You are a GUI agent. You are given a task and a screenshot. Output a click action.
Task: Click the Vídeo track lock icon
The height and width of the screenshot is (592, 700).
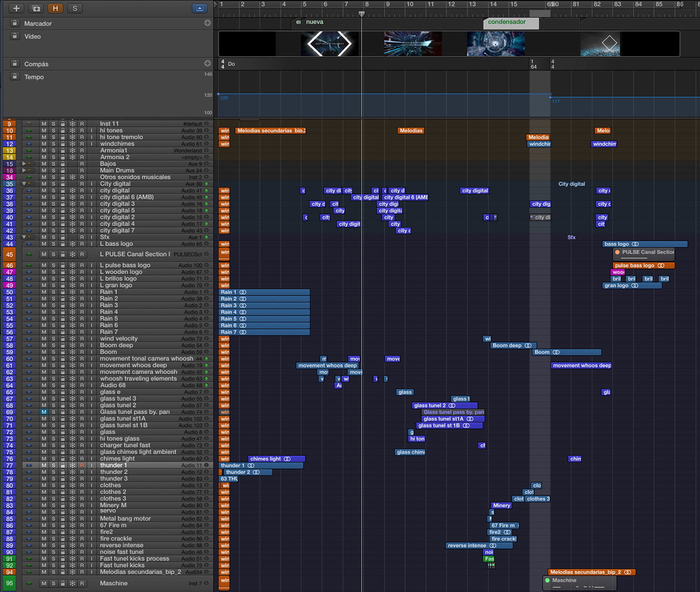pos(15,36)
